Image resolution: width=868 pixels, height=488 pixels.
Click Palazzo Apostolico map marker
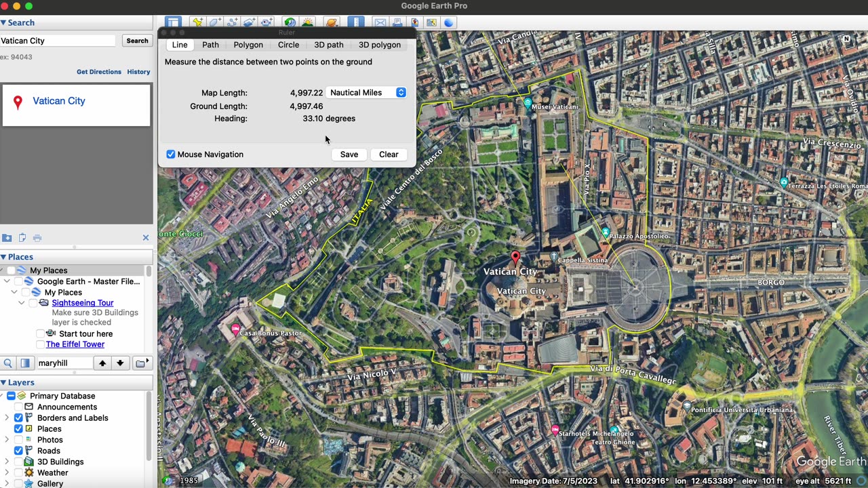pyautogui.click(x=605, y=232)
